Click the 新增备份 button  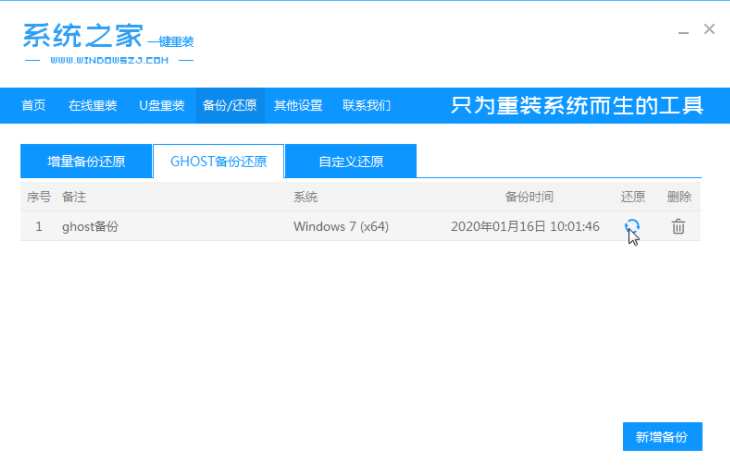tap(661, 437)
